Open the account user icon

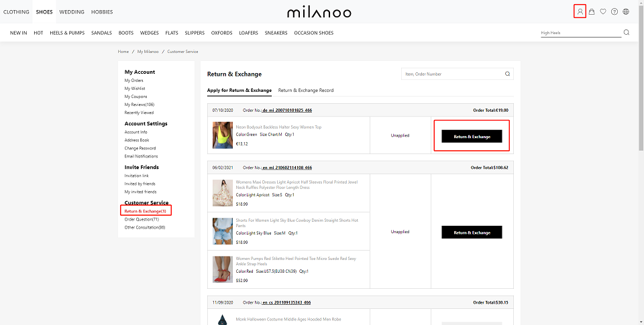click(x=580, y=11)
